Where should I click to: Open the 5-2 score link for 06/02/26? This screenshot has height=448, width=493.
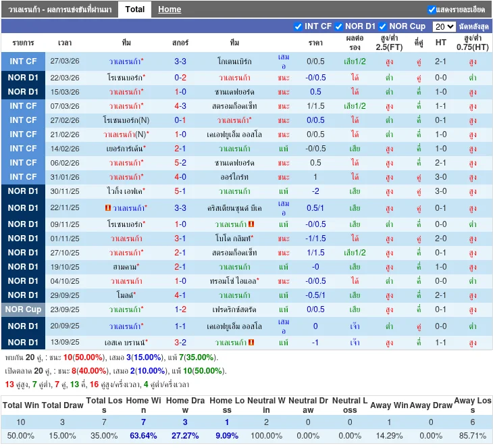(180, 163)
